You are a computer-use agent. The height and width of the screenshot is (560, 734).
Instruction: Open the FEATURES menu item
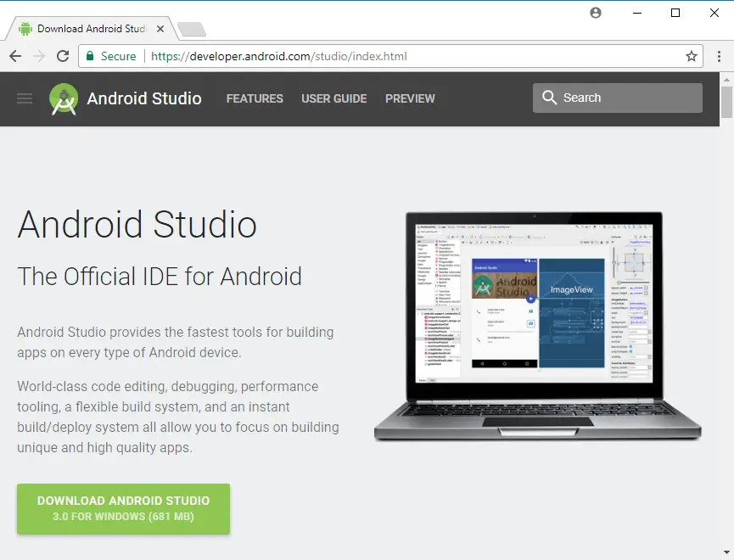pyautogui.click(x=255, y=98)
